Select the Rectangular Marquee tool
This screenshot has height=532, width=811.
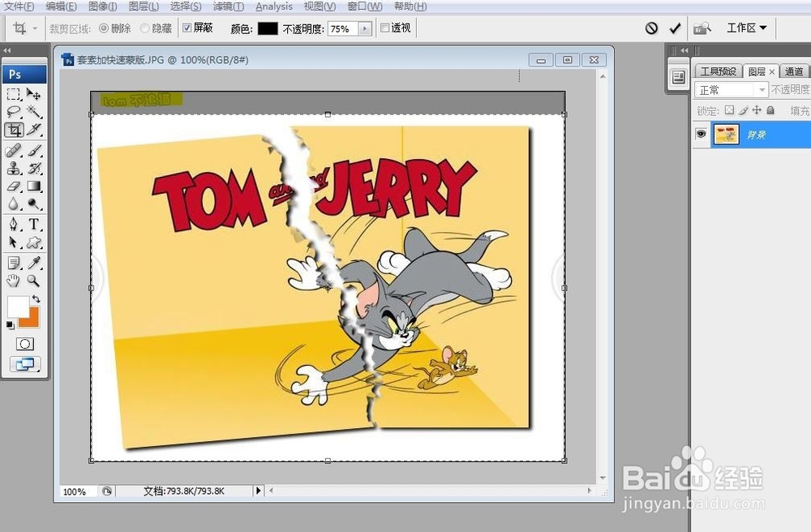(14, 93)
